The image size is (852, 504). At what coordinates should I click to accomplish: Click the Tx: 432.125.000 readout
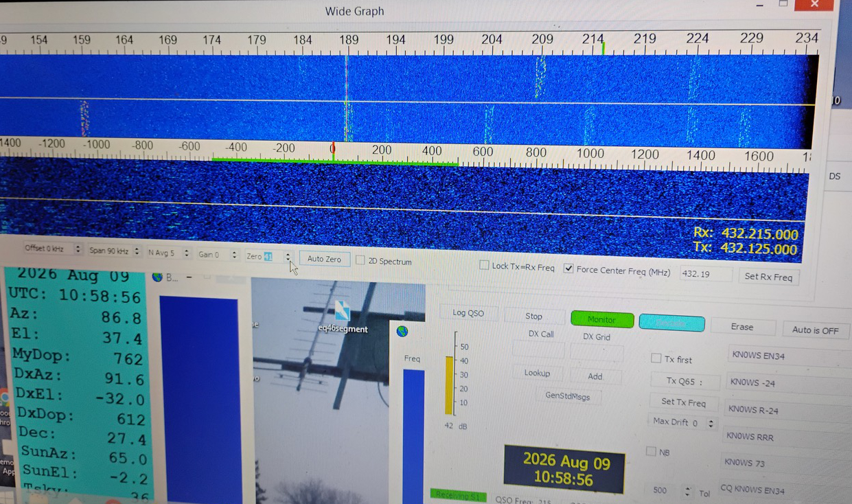coord(746,249)
